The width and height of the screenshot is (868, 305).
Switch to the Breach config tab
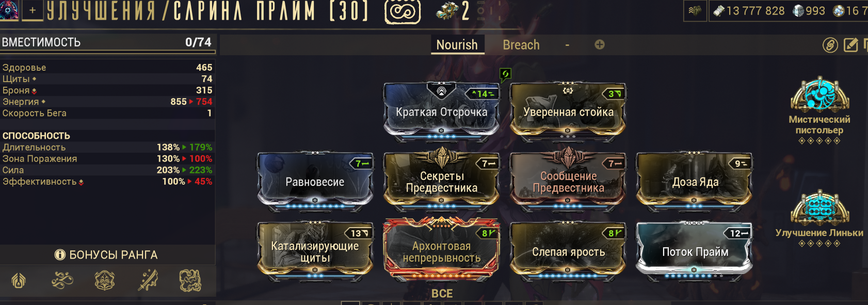521,45
